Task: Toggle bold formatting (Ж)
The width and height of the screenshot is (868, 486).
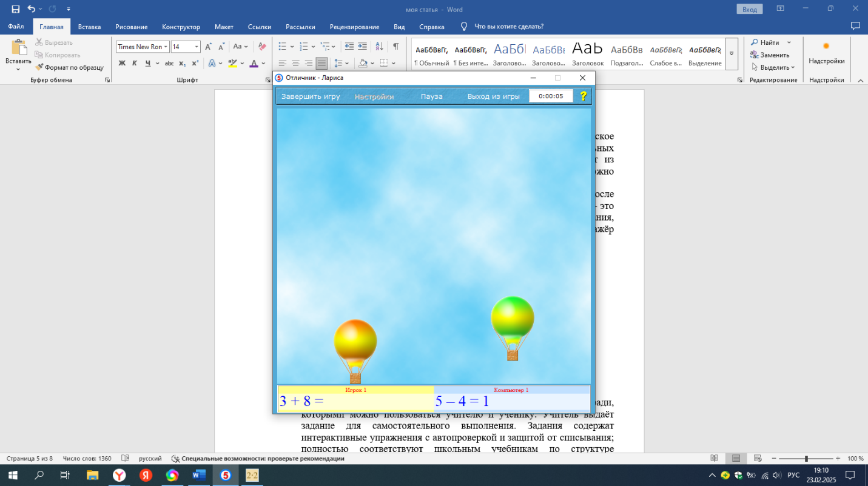Action: pos(122,63)
